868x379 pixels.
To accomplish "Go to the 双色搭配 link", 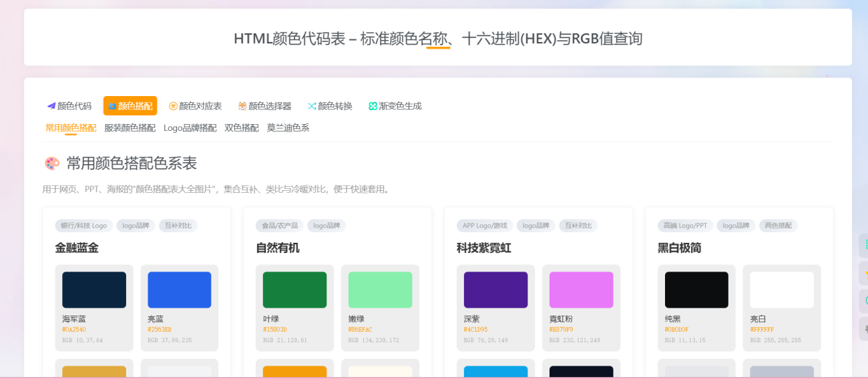I will [x=242, y=127].
